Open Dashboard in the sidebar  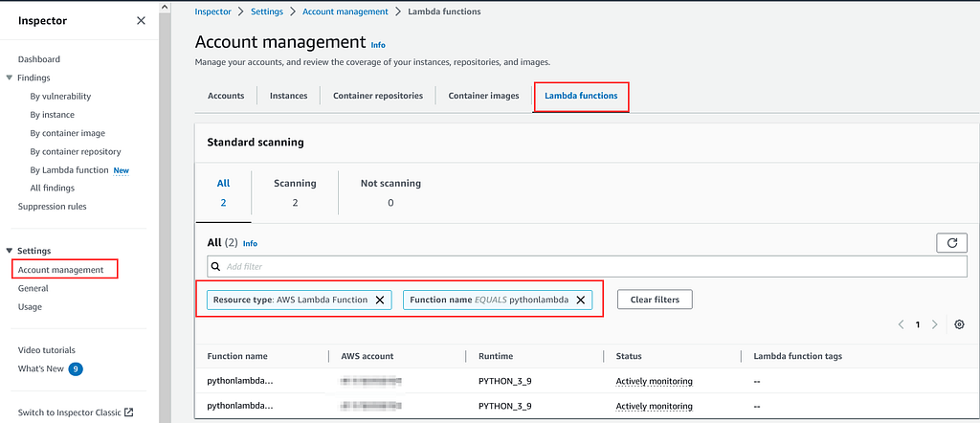pyautogui.click(x=38, y=59)
